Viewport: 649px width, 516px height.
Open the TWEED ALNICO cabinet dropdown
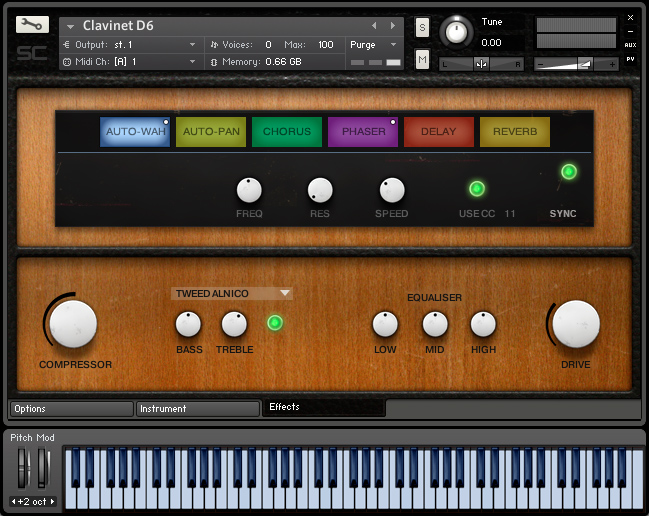click(x=232, y=293)
